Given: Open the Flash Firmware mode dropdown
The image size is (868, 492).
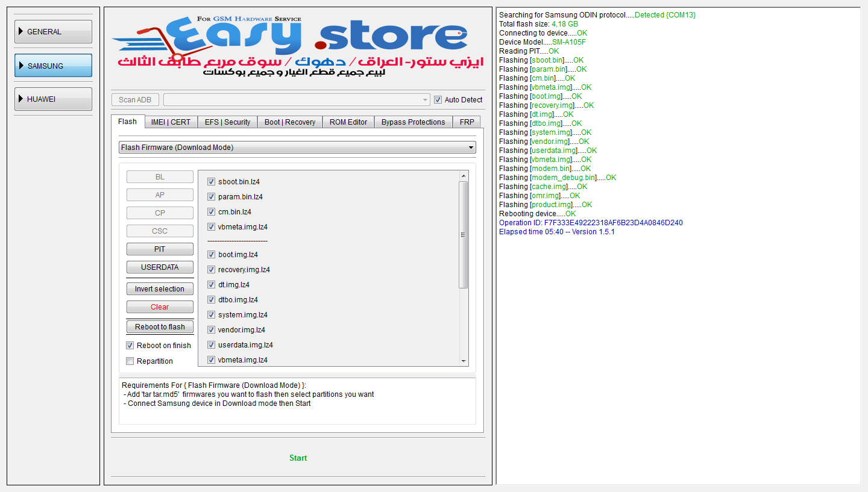Looking at the screenshot, I should tap(297, 148).
